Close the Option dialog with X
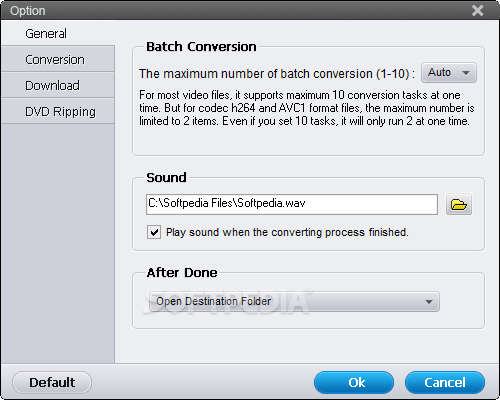Image resolution: width=500 pixels, height=400 pixels. pyautogui.click(x=478, y=10)
